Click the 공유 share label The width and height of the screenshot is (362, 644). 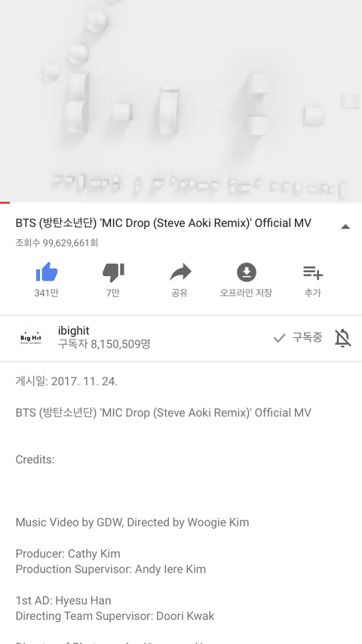(179, 293)
